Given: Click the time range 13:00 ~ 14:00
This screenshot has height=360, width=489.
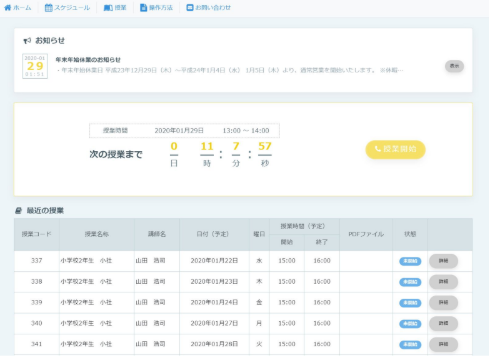Looking at the screenshot, I should tap(246, 131).
